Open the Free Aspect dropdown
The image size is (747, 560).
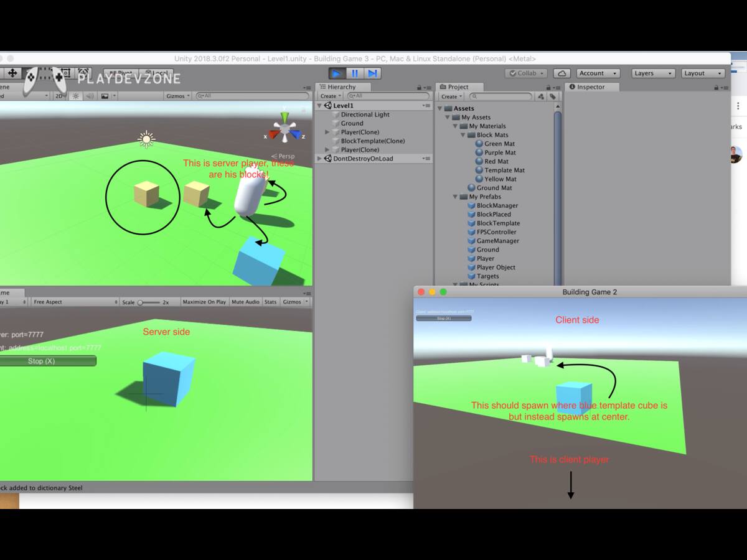click(75, 302)
